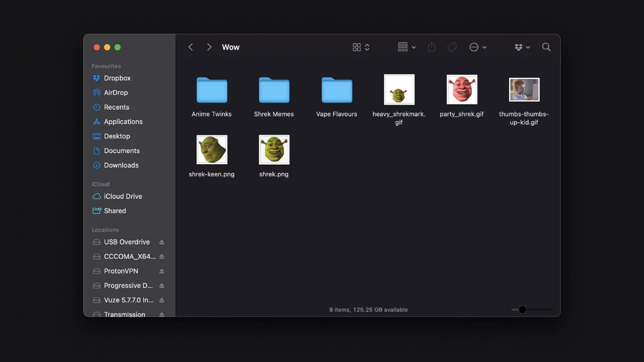
Task: Select the Vape Flavours folder
Action: pyautogui.click(x=337, y=90)
